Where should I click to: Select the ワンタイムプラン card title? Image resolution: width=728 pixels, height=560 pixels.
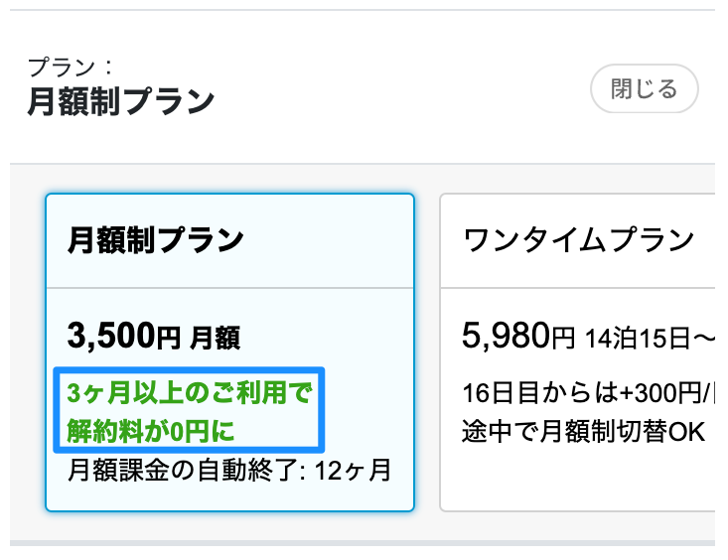[x=579, y=240]
